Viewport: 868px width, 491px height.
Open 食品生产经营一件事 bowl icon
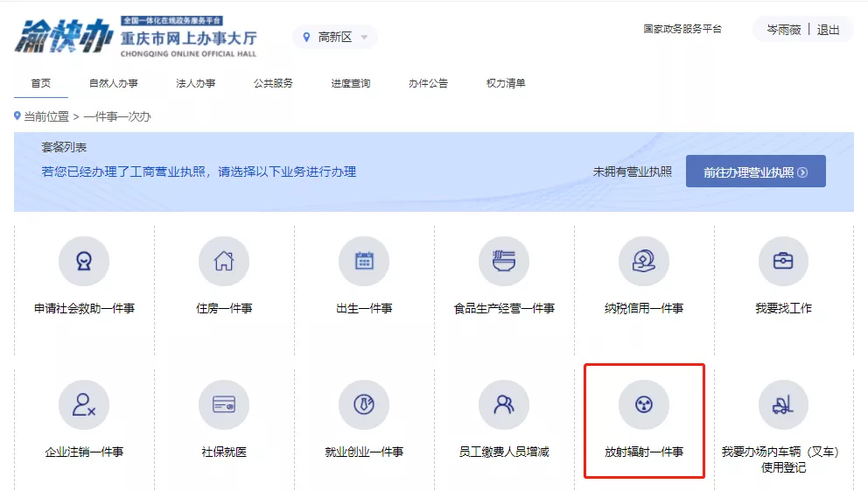pyautogui.click(x=504, y=262)
